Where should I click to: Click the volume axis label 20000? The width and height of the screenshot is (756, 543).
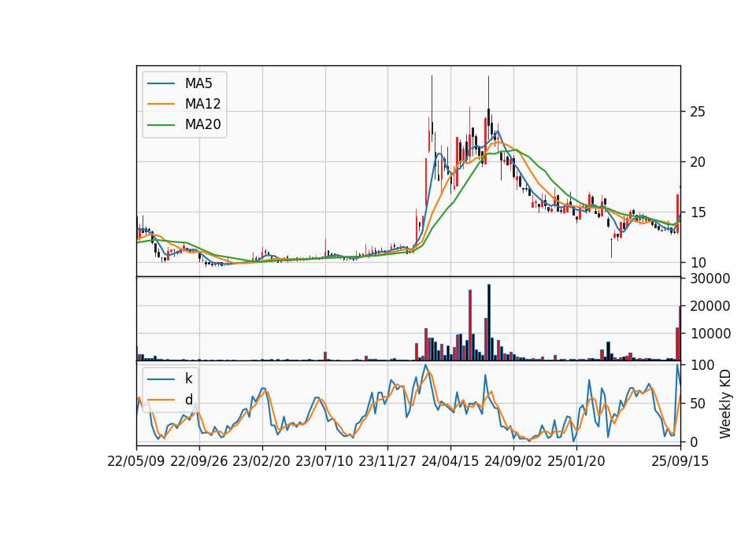pos(710,306)
